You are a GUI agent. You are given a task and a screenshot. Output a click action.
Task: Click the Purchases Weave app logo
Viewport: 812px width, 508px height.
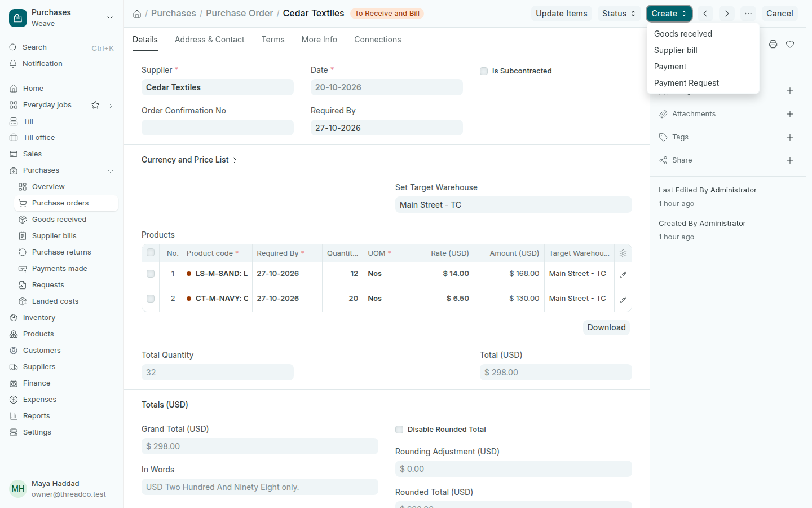tap(18, 18)
